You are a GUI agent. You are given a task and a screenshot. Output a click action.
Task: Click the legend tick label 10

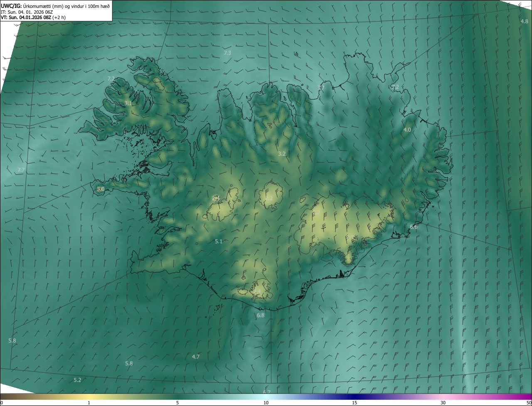pyautogui.click(x=266, y=403)
